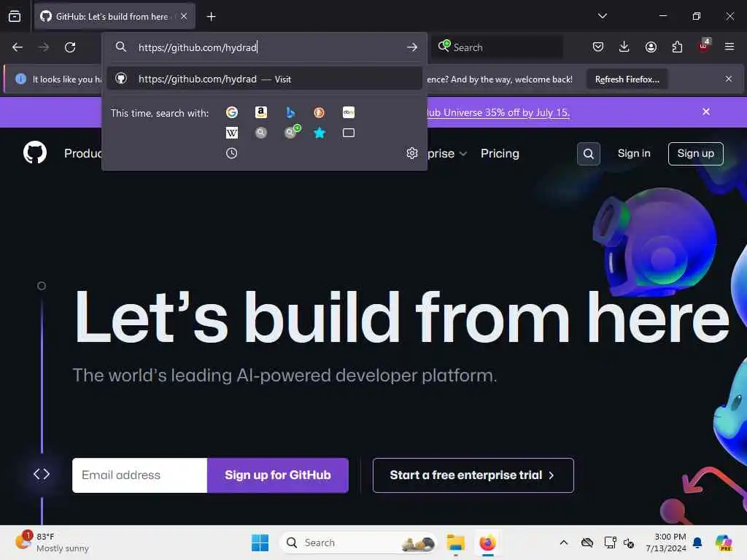Add search engine via magnifier plus icon
This screenshot has height=560, width=747.
point(292,132)
